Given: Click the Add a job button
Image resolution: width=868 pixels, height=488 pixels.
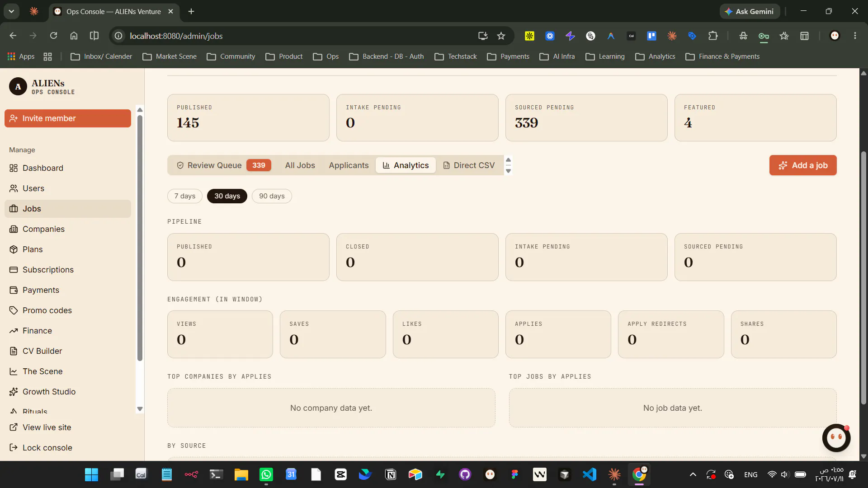Looking at the screenshot, I should tap(803, 165).
